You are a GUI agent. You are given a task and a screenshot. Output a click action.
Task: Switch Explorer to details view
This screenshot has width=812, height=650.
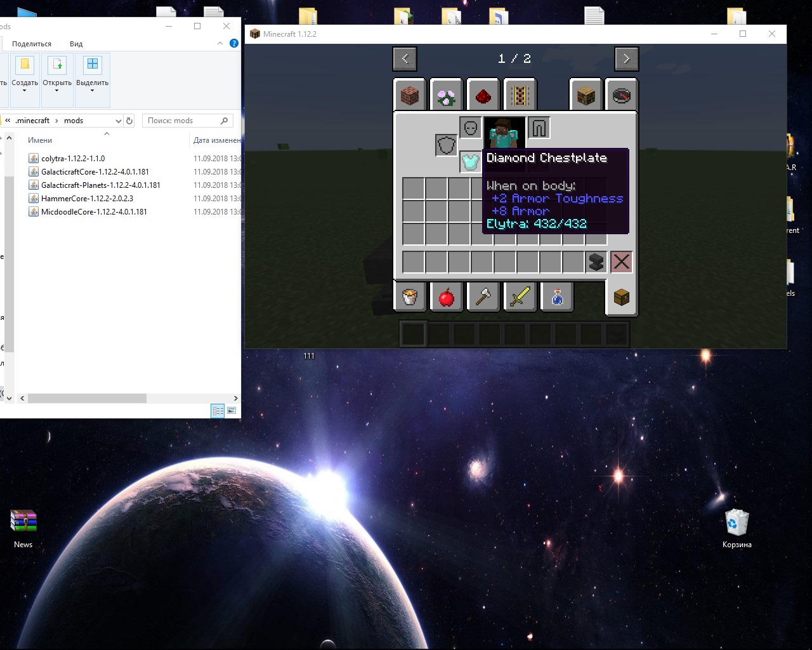point(218,411)
